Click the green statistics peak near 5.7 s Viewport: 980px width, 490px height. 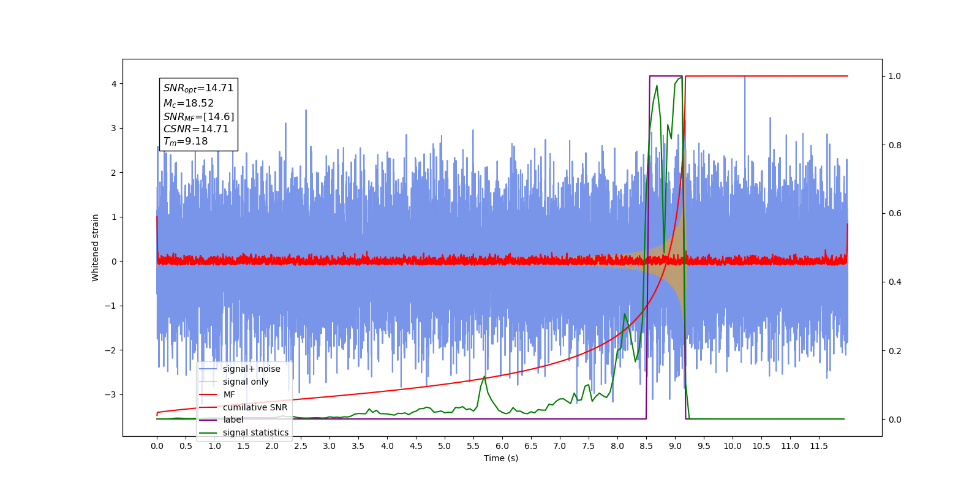pyautogui.click(x=484, y=377)
